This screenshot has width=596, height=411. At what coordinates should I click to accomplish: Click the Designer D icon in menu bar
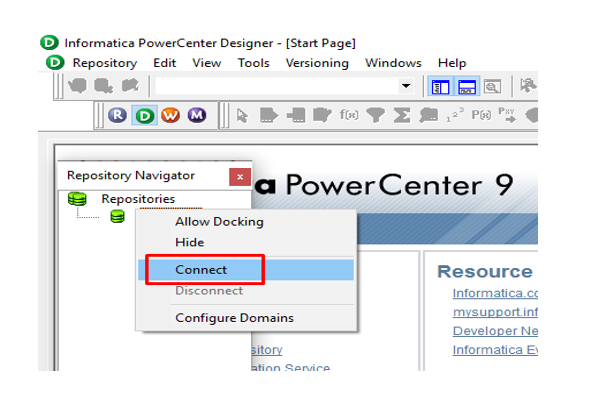[x=55, y=62]
